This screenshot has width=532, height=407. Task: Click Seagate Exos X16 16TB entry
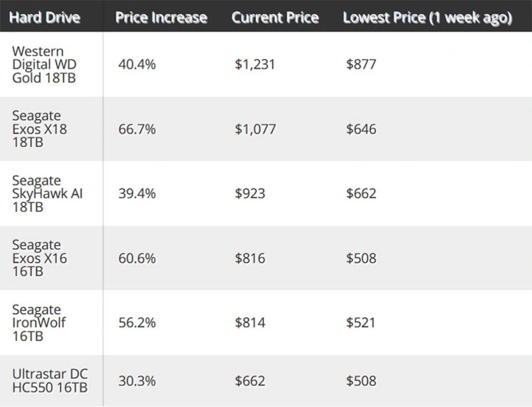point(39,258)
